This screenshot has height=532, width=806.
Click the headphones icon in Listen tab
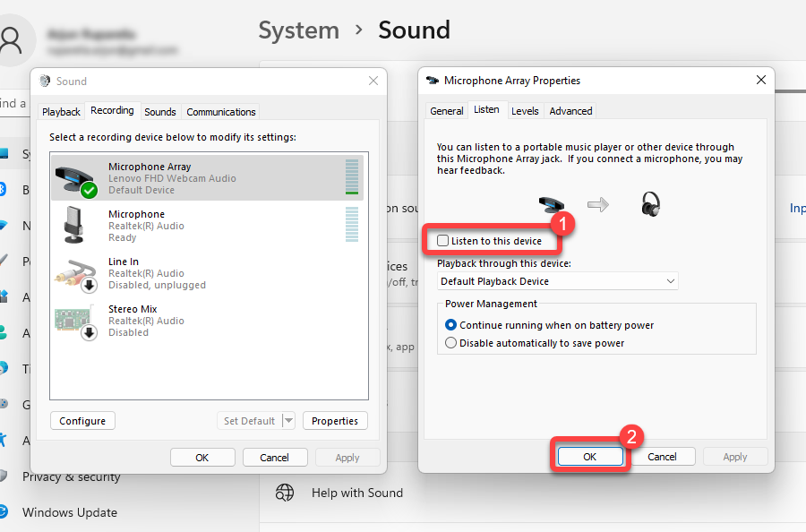(x=650, y=204)
